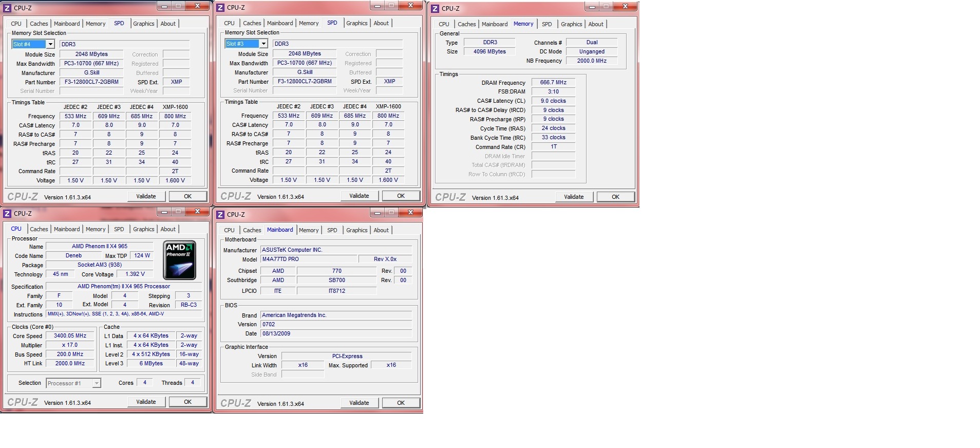Click the BIOS Version 0702 field
Screen dimensions: 980x448
click(336, 324)
